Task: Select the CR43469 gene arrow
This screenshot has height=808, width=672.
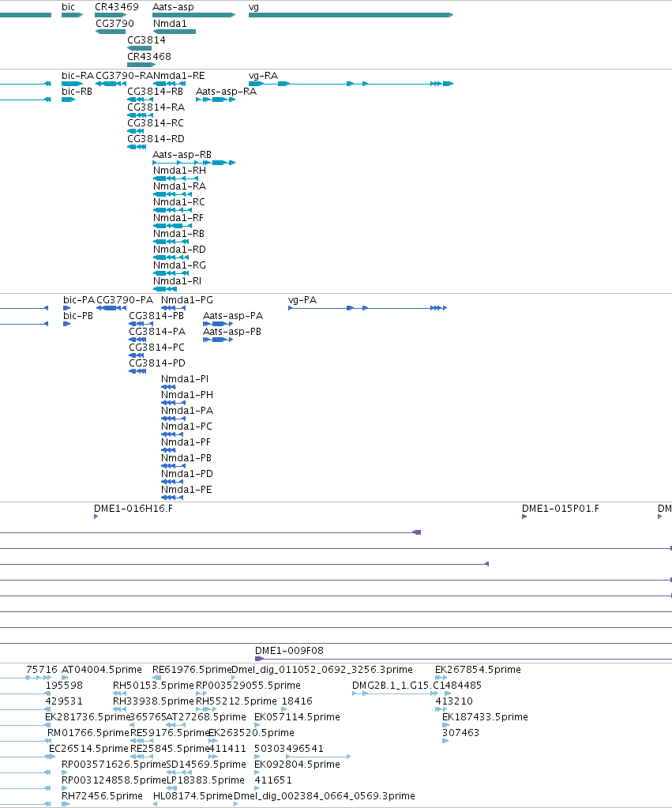Action: 111,15
